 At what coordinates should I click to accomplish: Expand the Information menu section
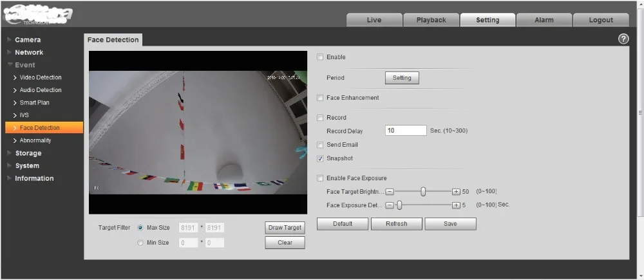[x=34, y=178]
